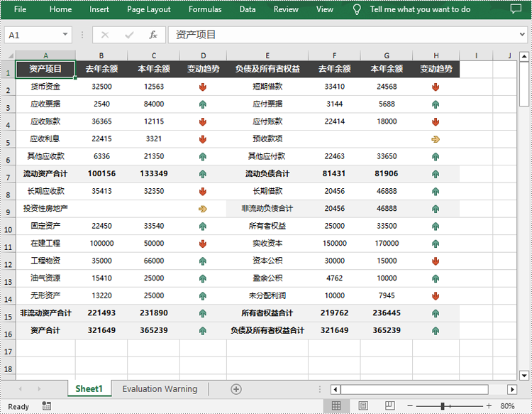
Task: Open the Data ribbon tab
Action: [x=248, y=9]
